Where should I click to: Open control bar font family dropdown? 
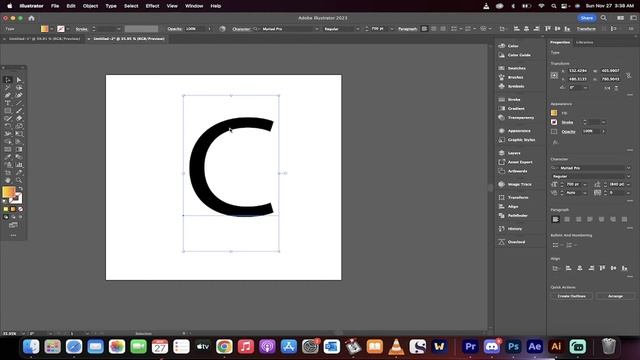(x=317, y=29)
